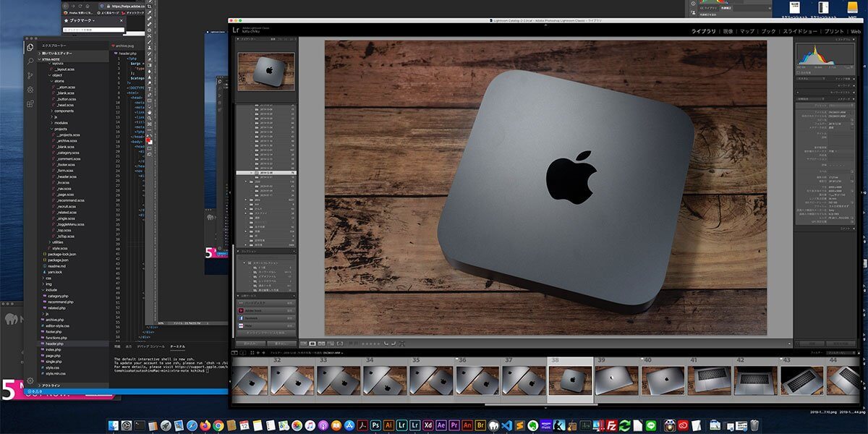Open functions.php in VS Code explorer
Image resolution: width=868 pixels, height=434 pixels.
pos(56,338)
